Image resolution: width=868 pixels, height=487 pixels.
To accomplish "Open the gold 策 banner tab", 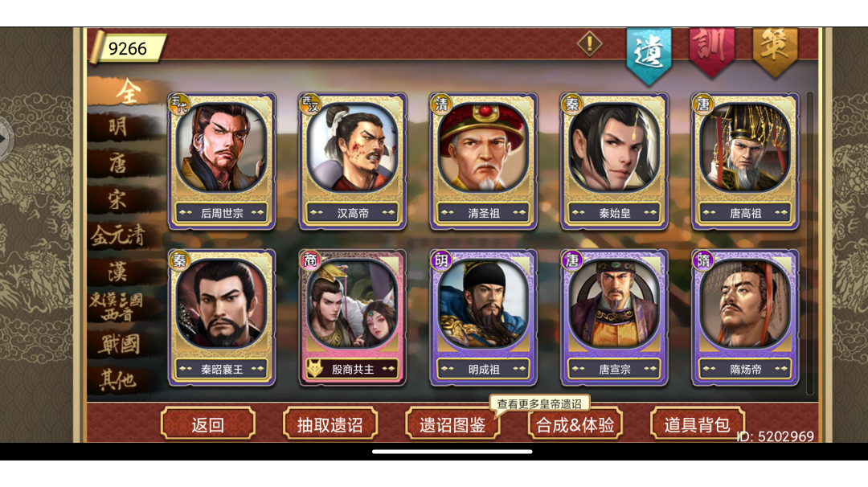I will click(775, 50).
